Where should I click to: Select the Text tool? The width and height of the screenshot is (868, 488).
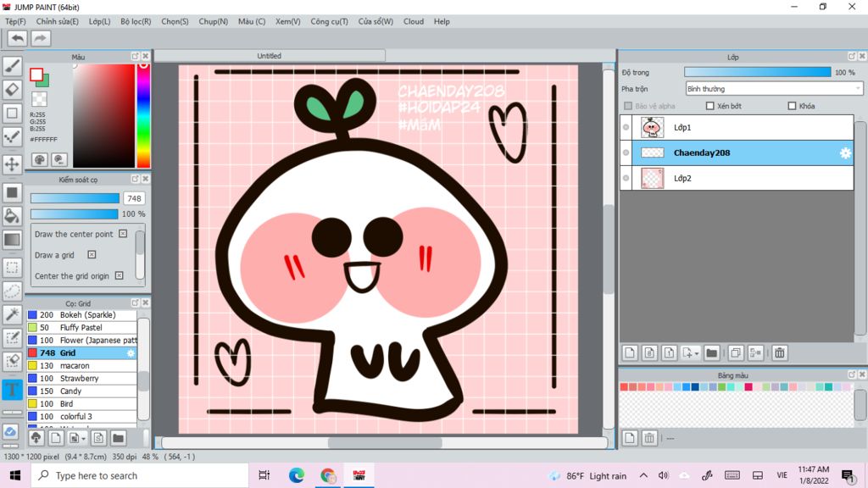point(12,390)
